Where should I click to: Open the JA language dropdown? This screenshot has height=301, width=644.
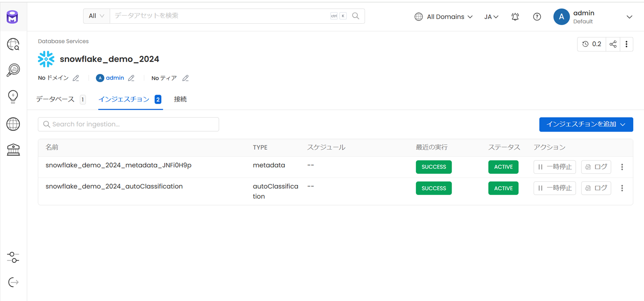click(491, 17)
